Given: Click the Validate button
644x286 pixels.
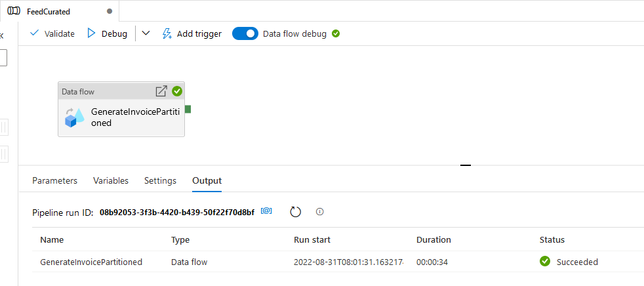Looking at the screenshot, I should 52,33.
